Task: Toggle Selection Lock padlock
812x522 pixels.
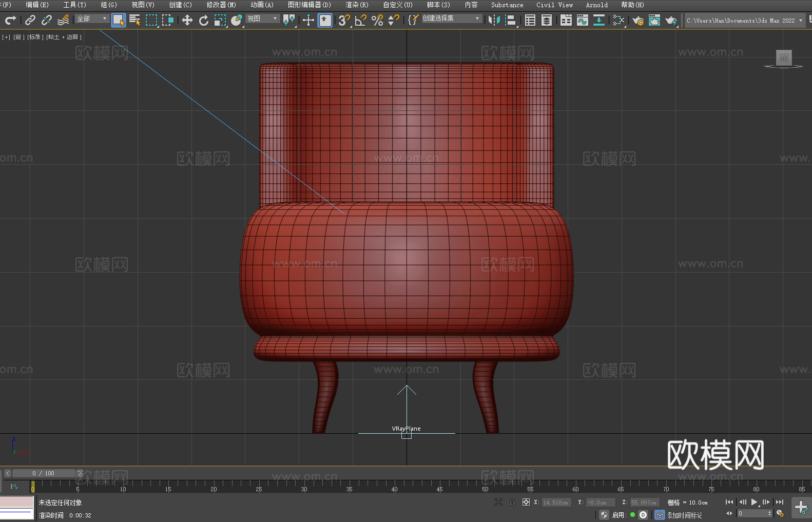Action: [512, 502]
